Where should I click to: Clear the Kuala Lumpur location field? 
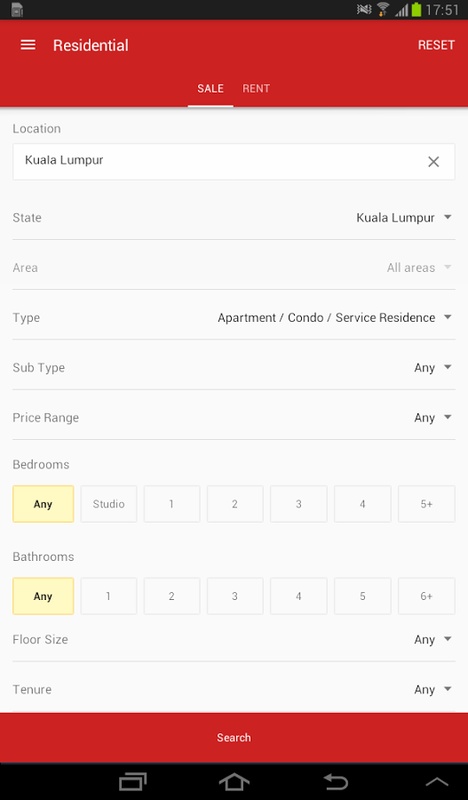tap(433, 162)
